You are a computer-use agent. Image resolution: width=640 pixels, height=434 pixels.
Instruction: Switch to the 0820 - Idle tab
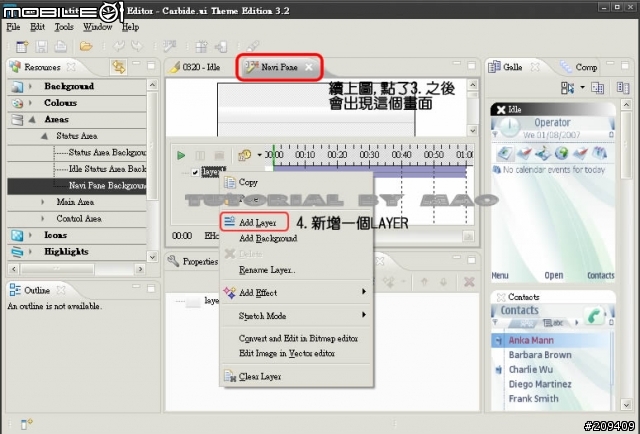196,67
